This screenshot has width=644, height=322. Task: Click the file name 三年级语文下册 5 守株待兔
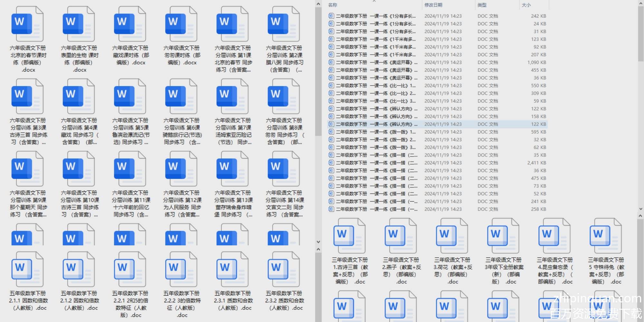(x=606, y=270)
